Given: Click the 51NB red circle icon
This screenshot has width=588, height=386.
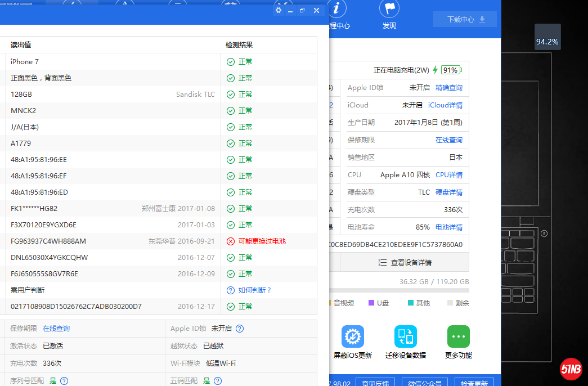Looking at the screenshot, I should 571,369.
